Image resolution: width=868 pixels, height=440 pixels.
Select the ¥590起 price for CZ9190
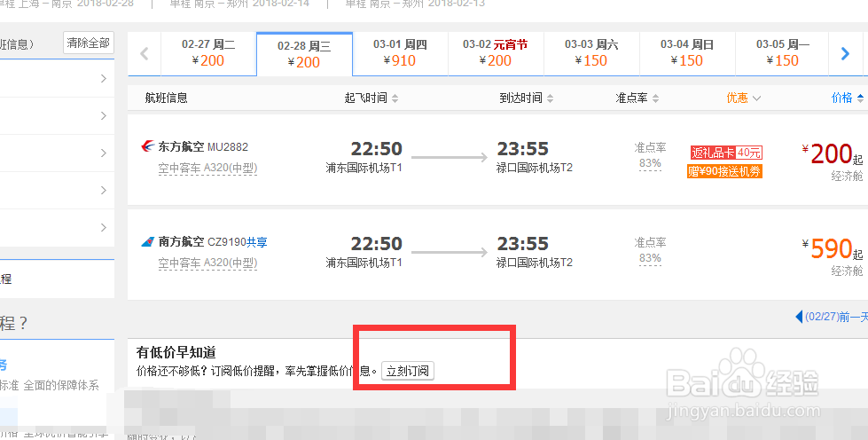tap(832, 249)
